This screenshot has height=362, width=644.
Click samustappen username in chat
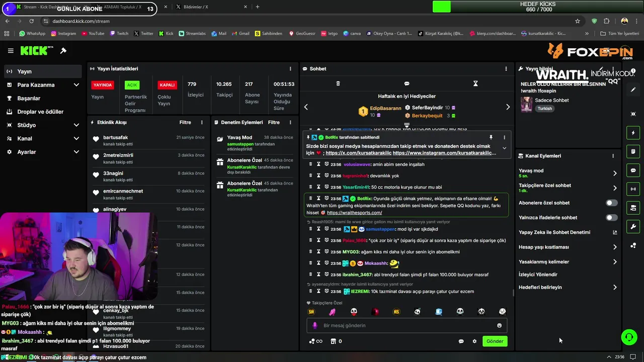(381, 229)
